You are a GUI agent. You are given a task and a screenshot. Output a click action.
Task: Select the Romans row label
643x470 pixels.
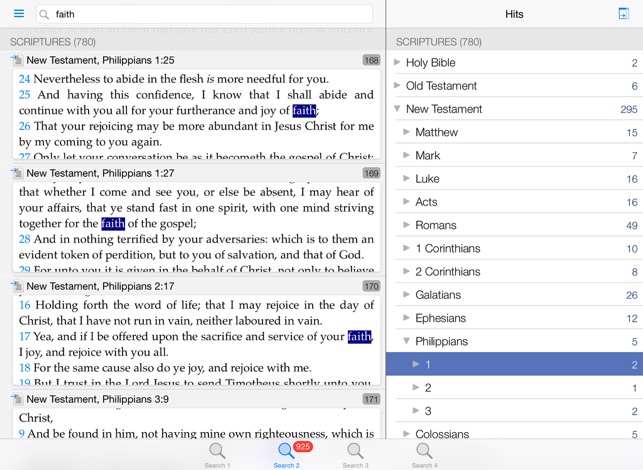(x=436, y=225)
